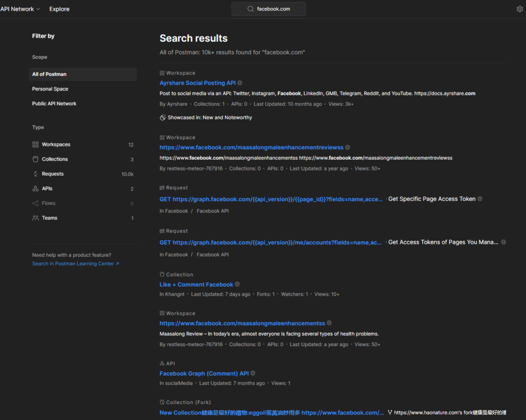Filter results by Collections
This screenshot has width=526, height=420.
[83, 159]
